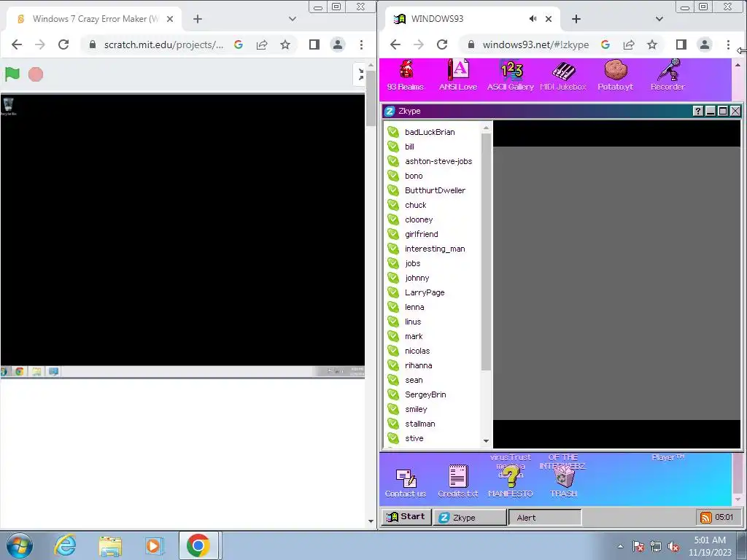Select the Alert taskbar item
The image size is (747, 560).
(545, 517)
